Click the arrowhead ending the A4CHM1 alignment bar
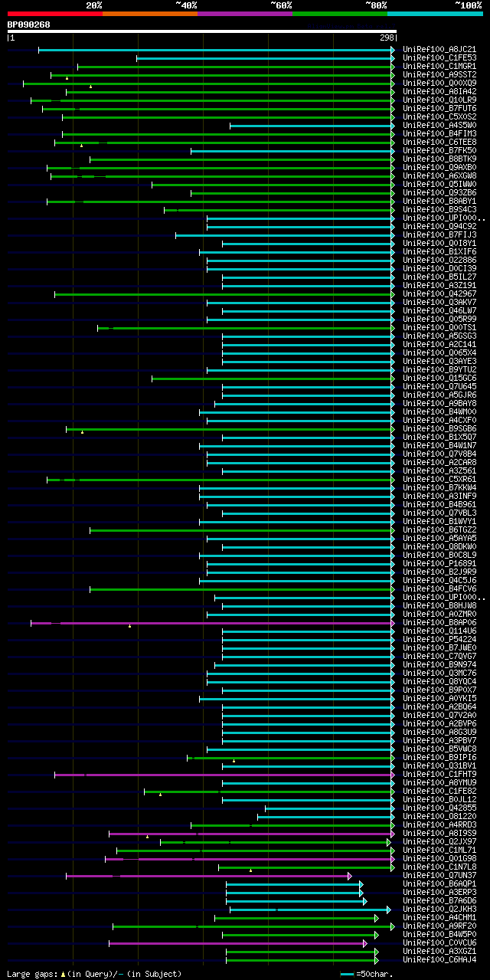The width and height of the screenshot is (490, 980). (x=377, y=917)
